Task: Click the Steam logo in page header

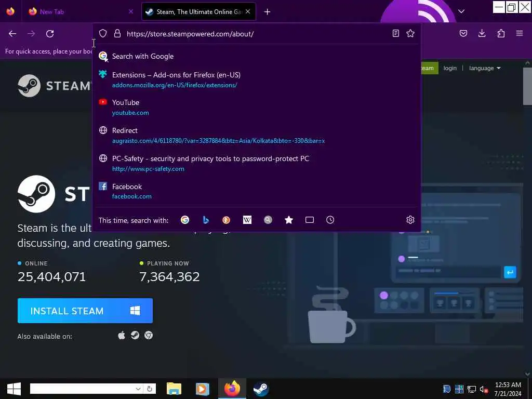Action: (x=54, y=86)
